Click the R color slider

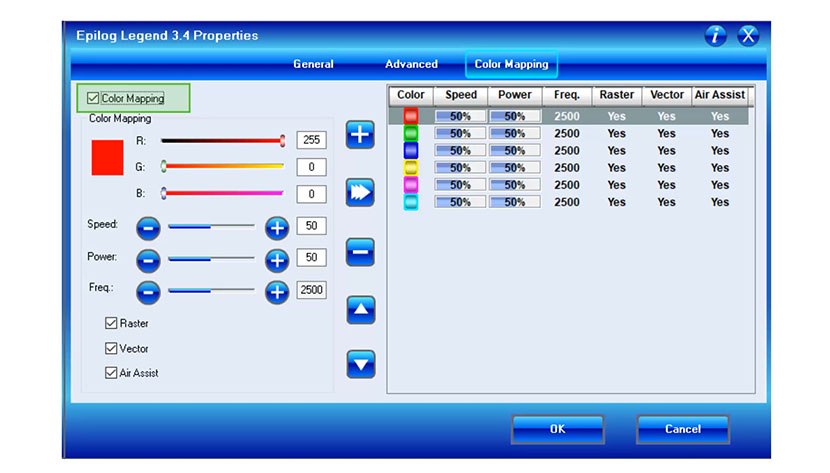pyautogui.click(x=223, y=141)
